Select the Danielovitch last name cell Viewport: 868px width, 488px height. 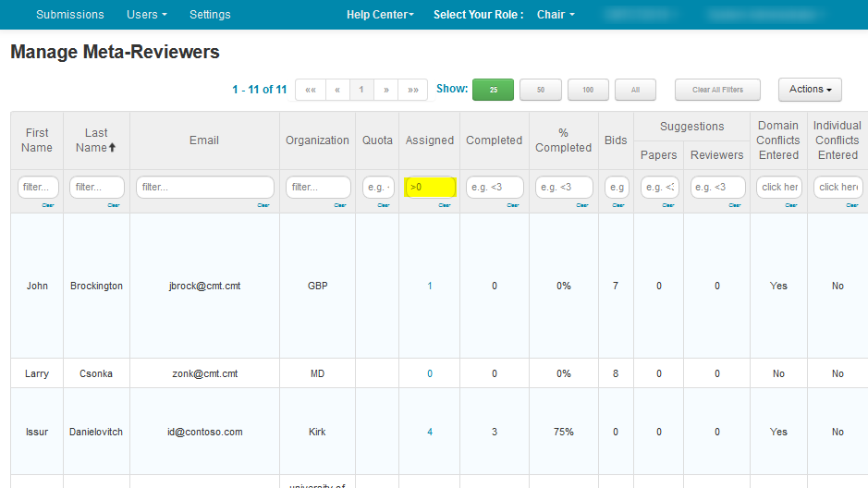click(96, 433)
